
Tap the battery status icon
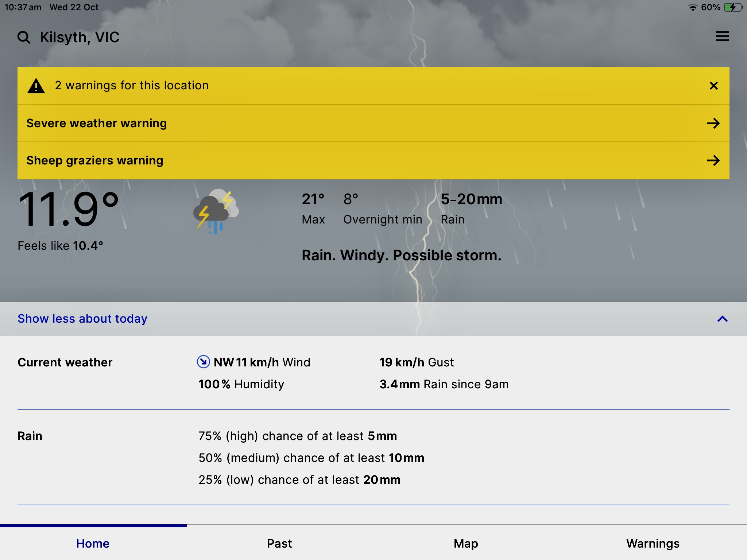tap(732, 7)
